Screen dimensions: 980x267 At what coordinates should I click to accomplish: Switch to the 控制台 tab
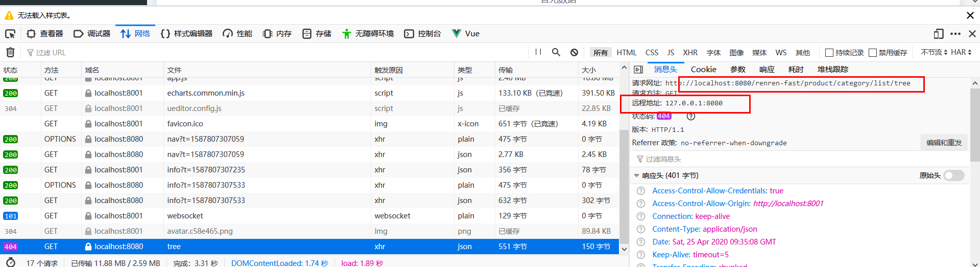pos(423,34)
